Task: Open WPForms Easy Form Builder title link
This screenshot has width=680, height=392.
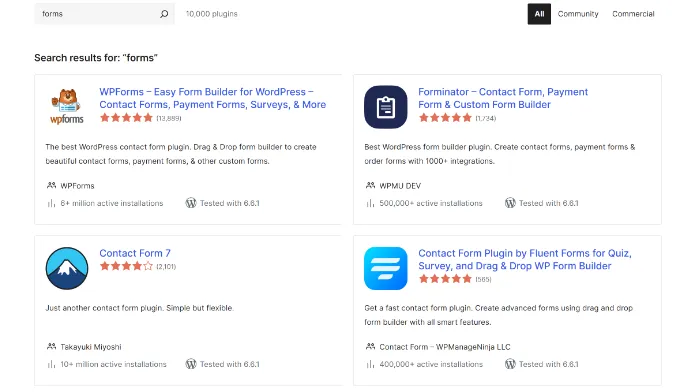Action: point(212,98)
